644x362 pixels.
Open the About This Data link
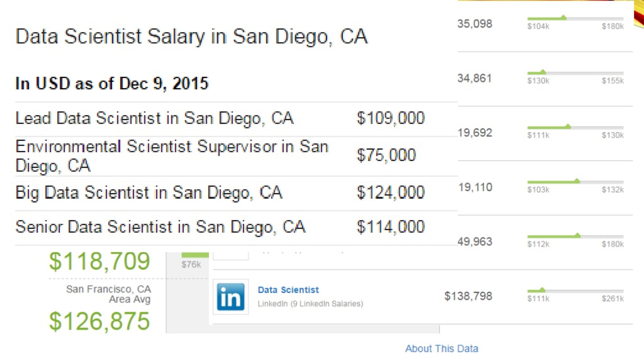pos(441,349)
